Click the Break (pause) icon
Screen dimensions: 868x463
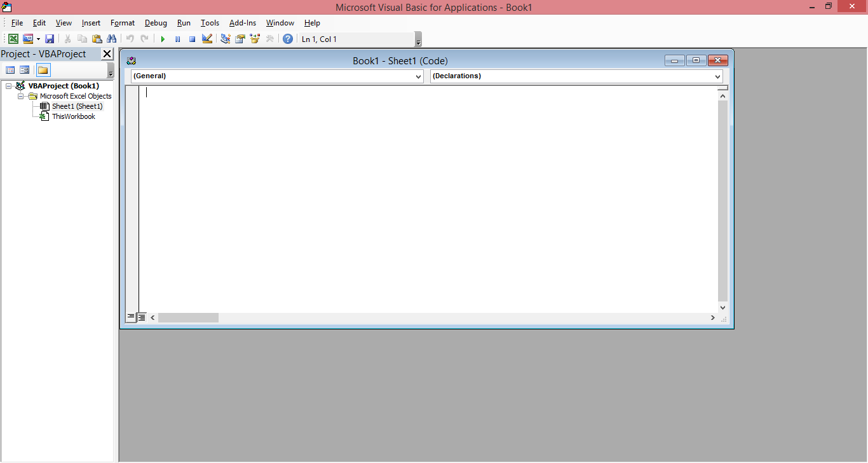click(x=177, y=39)
